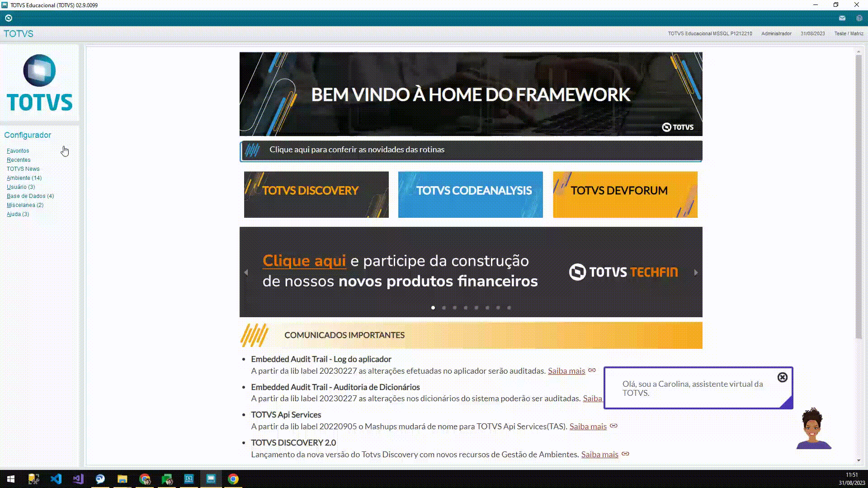Follow the orange 'Clique aqui' carousel link
The height and width of the screenshot is (488, 868).
click(304, 261)
